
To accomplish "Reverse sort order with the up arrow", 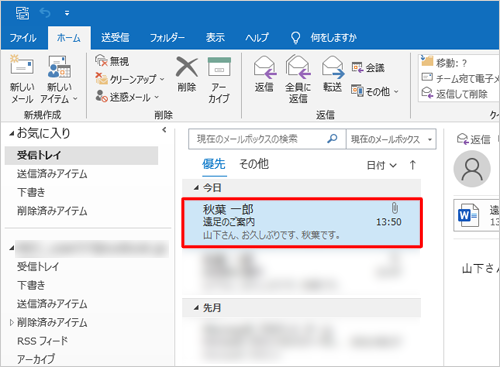I will 413,165.
